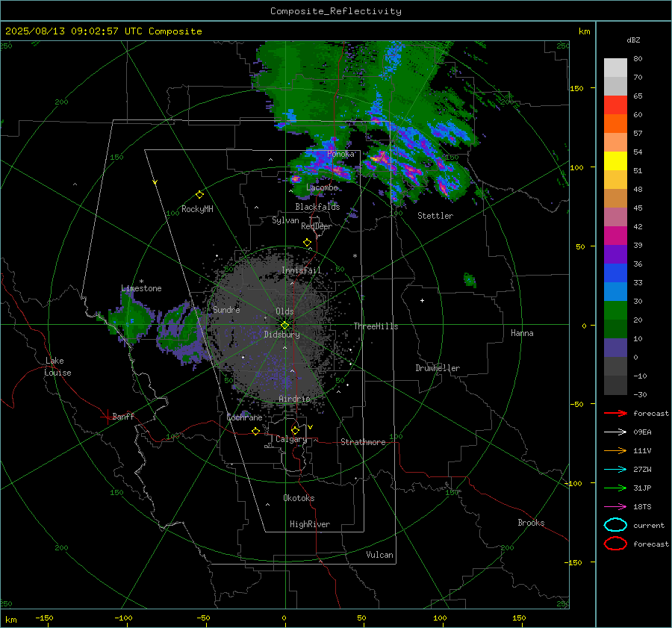
Task: Select the 65 dBZ red swatch
Action: pyautogui.click(x=615, y=105)
